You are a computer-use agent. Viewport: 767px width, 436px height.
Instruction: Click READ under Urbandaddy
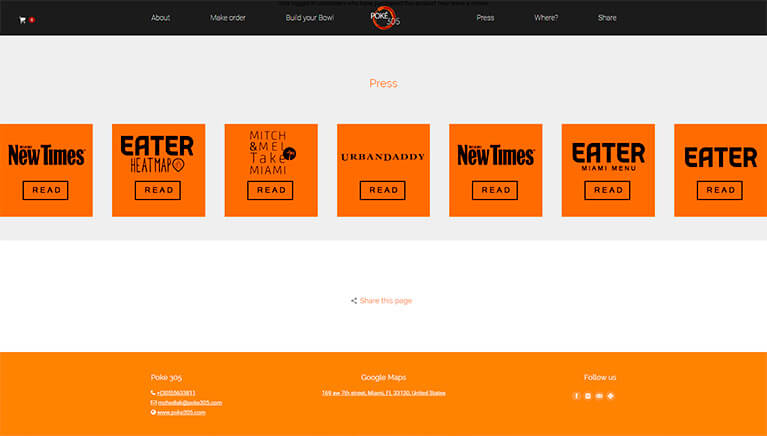click(x=383, y=190)
